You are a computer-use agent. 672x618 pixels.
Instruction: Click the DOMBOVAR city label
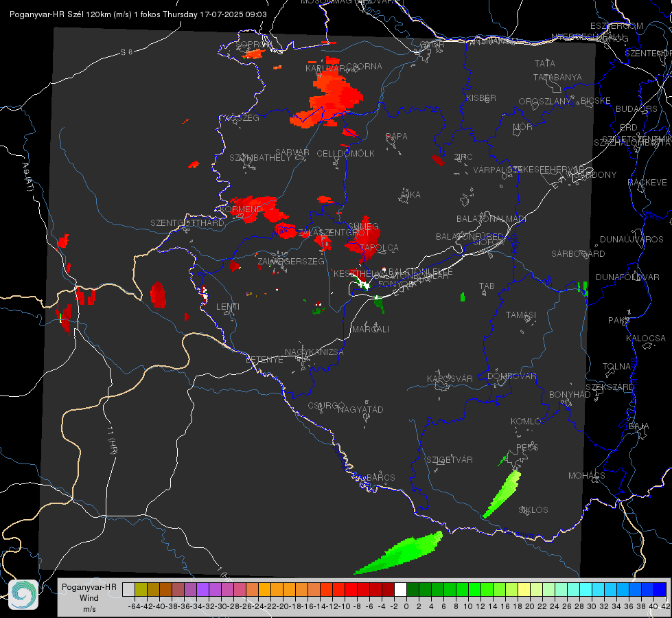coord(511,376)
